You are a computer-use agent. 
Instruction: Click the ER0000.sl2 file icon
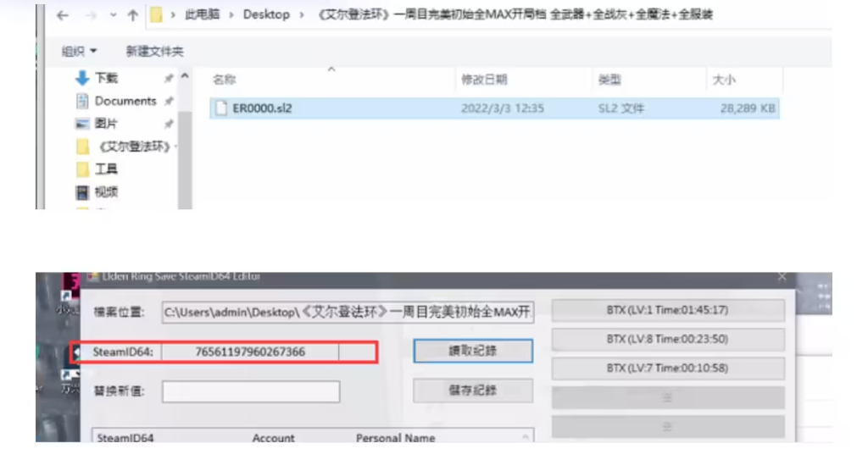221,108
